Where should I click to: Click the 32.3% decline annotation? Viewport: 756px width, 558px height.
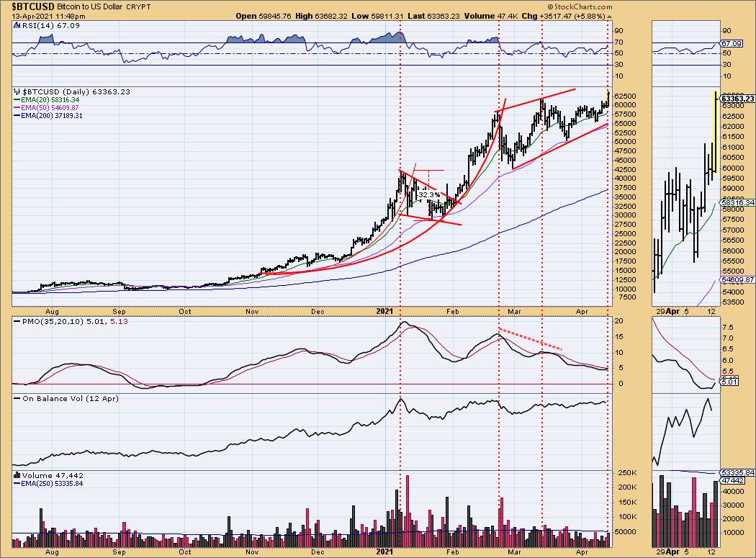click(428, 195)
